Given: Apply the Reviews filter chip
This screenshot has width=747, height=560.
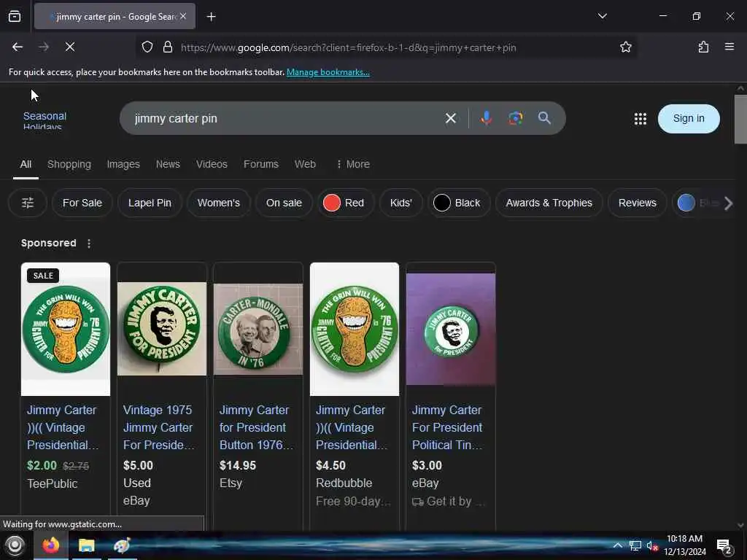Looking at the screenshot, I should point(637,203).
